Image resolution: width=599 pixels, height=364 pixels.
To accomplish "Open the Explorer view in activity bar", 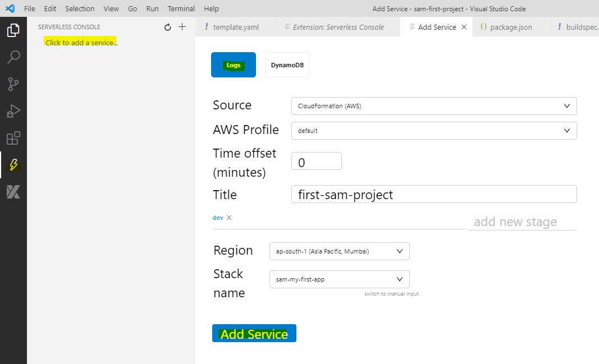I will (x=13, y=30).
